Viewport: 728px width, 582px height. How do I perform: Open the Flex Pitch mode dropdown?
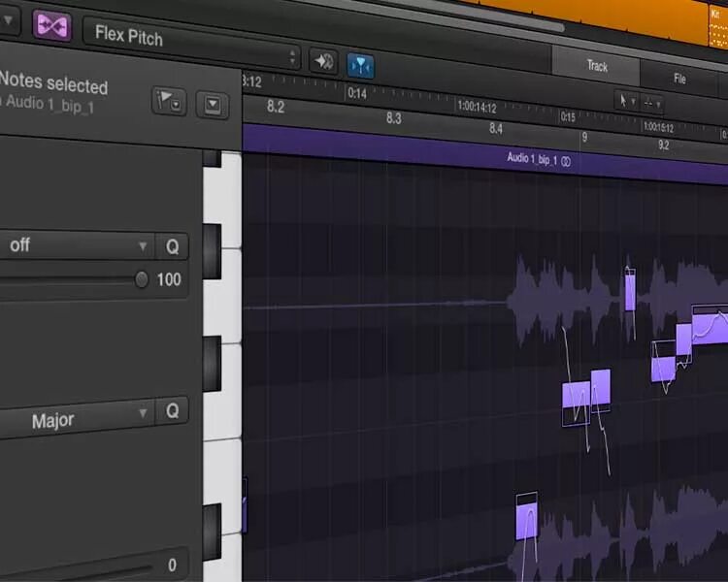191,45
